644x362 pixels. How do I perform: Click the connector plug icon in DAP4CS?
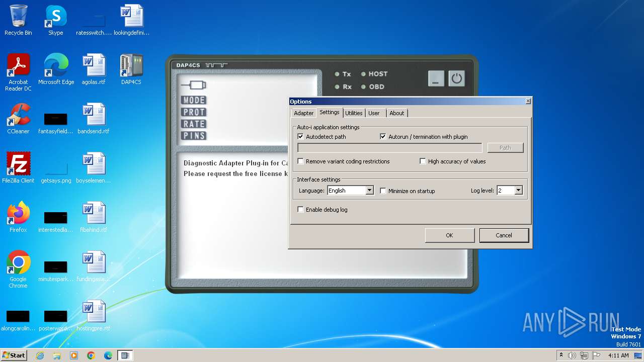click(x=194, y=85)
